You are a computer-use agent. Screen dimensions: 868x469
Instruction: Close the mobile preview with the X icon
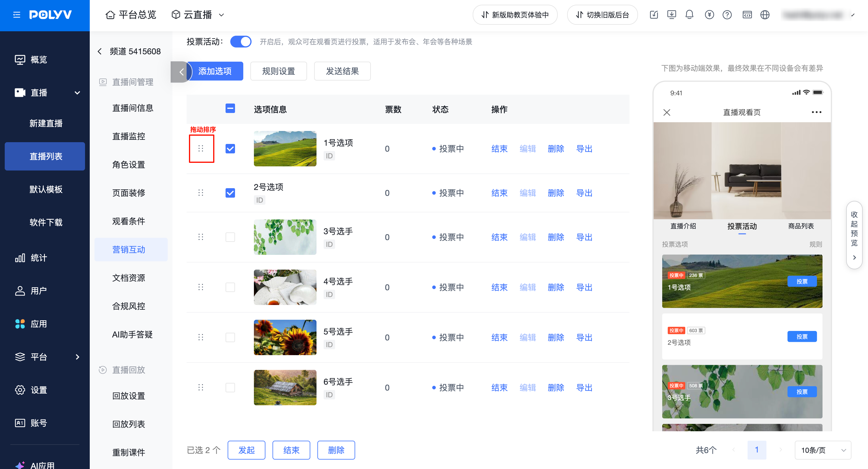[x=667, y=112]
